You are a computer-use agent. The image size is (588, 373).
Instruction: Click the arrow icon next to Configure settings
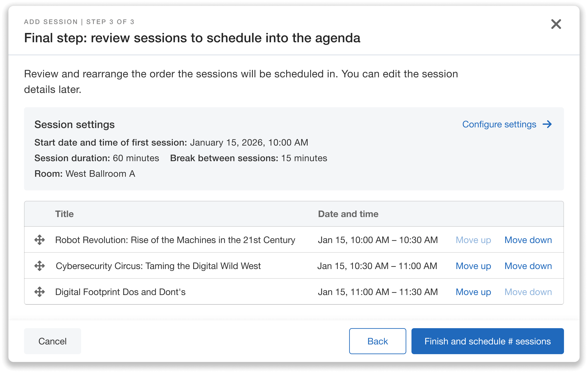point(548,124)
